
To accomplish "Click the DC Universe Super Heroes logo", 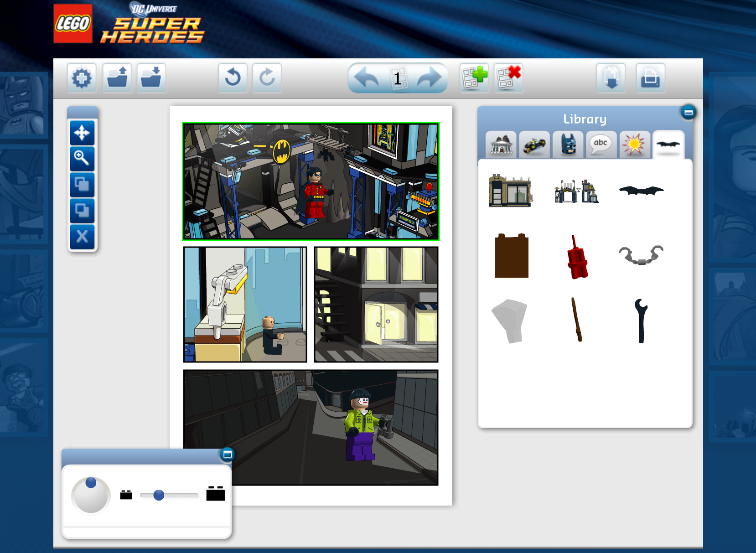I will (x=152, y=23).
